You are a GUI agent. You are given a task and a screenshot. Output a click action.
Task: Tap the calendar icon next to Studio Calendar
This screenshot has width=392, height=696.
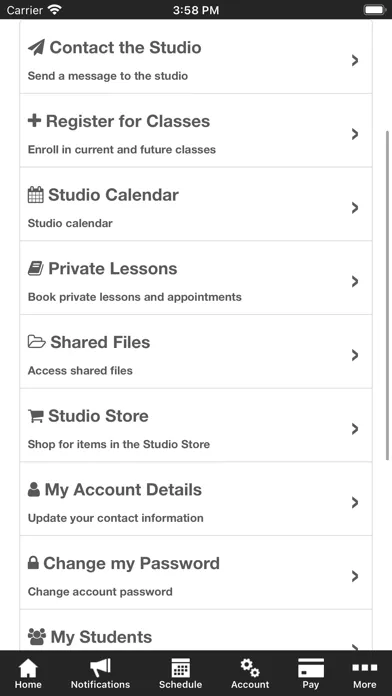point(36,195)
